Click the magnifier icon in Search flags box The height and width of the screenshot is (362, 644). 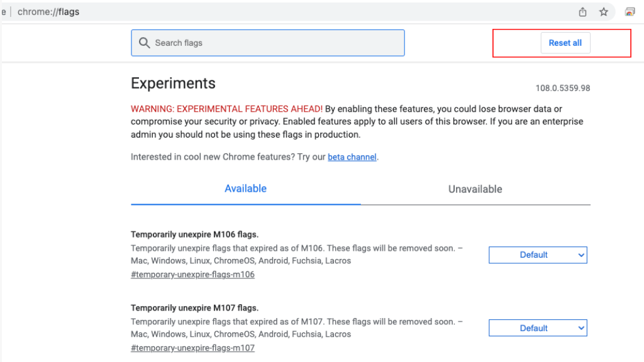[145, 43]
